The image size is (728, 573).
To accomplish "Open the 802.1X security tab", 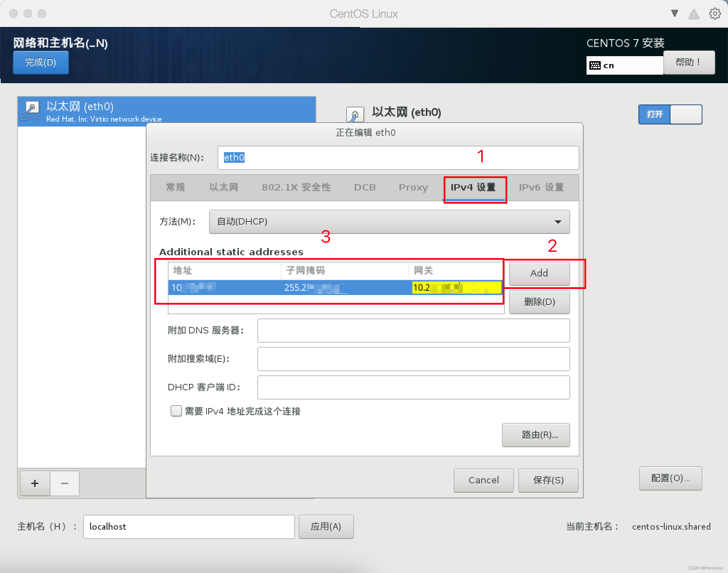I will pyautogui.click(x=296, y=187).
